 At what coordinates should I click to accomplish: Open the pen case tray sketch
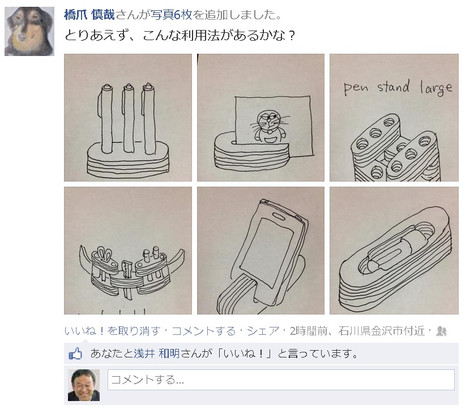394,251
